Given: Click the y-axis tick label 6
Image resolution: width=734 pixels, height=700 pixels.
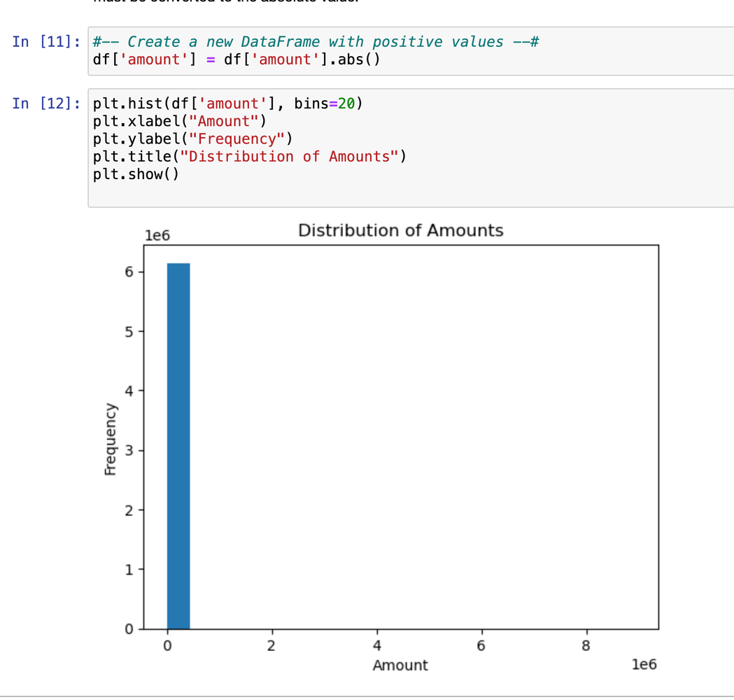Looking at the screenshot, I should coord(129,272).
